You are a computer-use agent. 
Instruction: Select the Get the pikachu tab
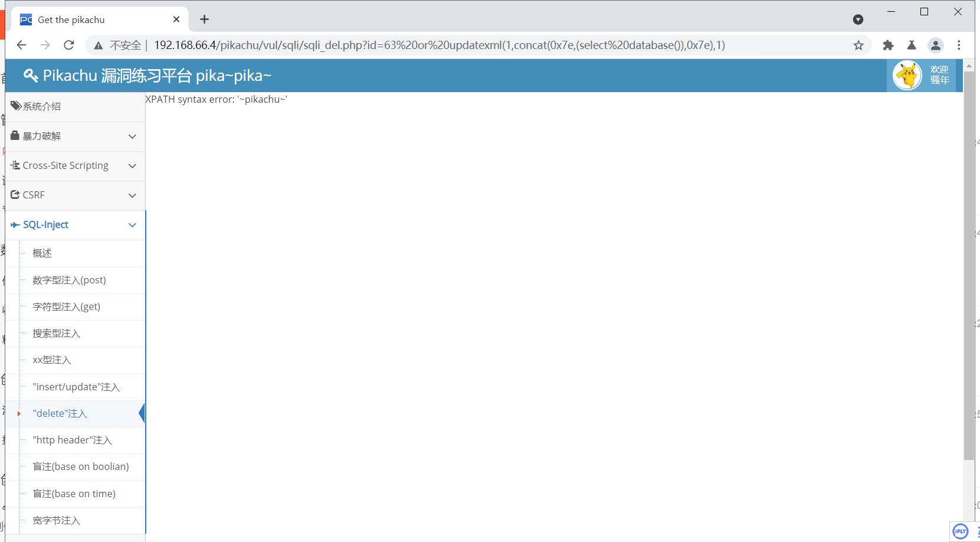pos(100,19)
